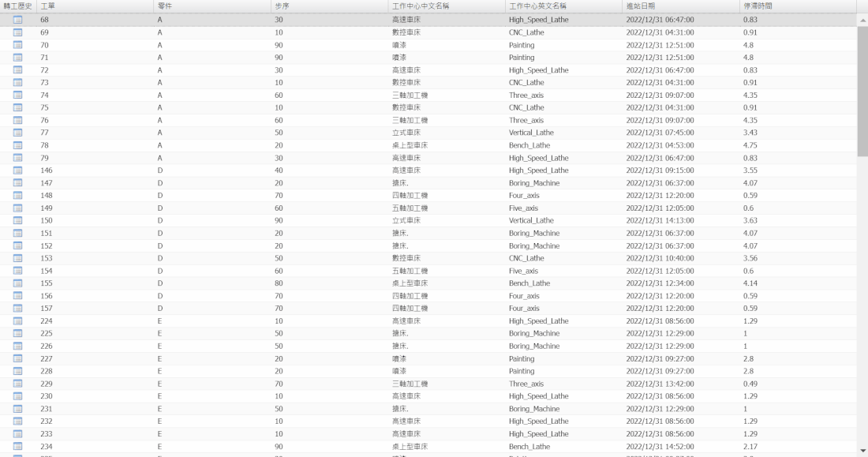Sort by the 進站日期 column header
868x457 pixels.
(640, 6)
